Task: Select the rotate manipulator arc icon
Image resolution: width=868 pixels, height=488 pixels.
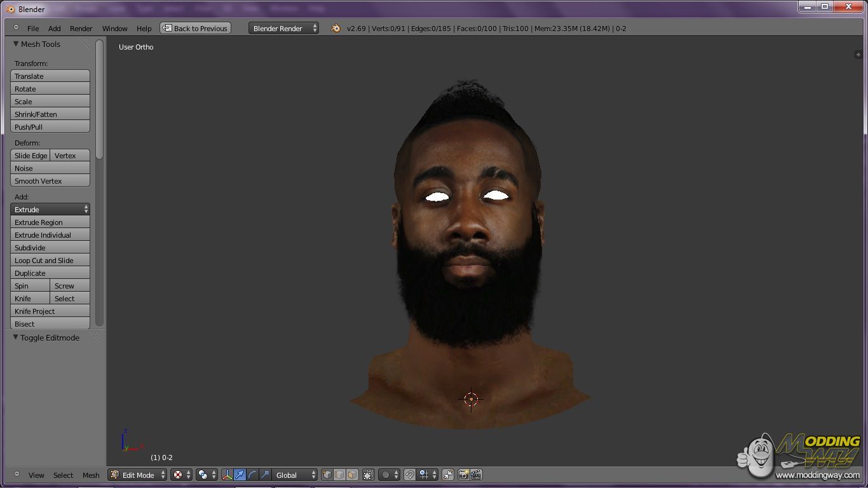Action: 252,475
